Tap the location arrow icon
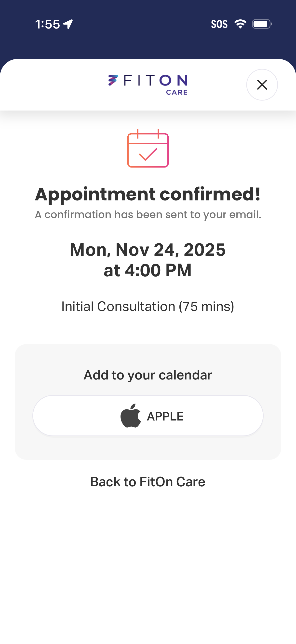296x644 pixels. point(68,24)
